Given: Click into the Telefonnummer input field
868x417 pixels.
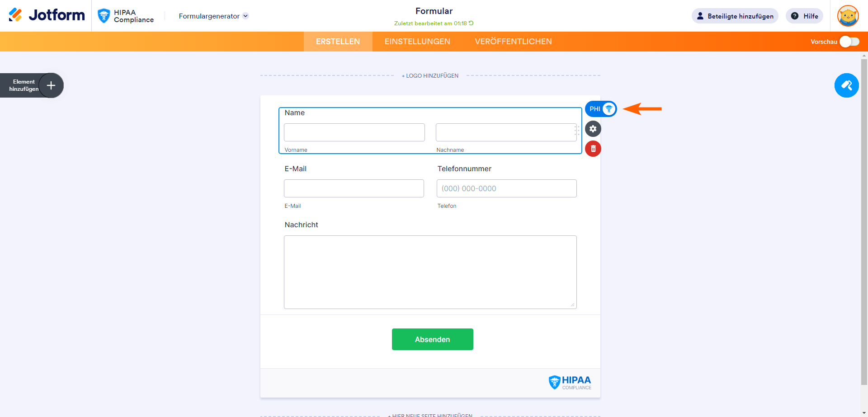Looking at the screenshot, I should pyautogui.click(x=506, y=188).
